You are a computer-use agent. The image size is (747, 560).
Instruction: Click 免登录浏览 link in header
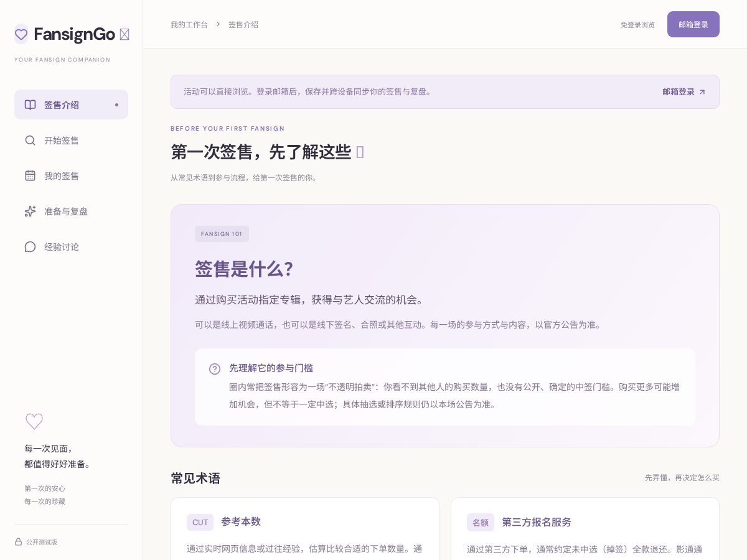pos(637,25)
